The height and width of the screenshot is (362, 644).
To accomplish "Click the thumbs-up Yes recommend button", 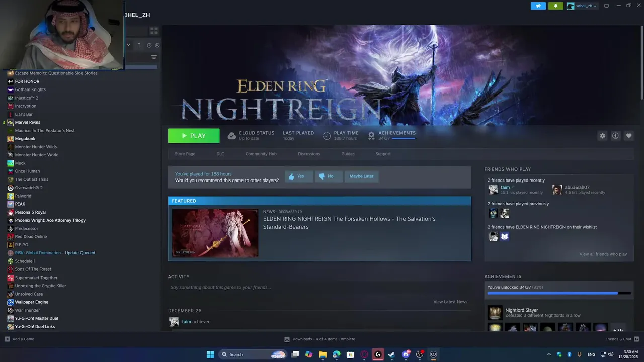I will [x=299, y=176].
